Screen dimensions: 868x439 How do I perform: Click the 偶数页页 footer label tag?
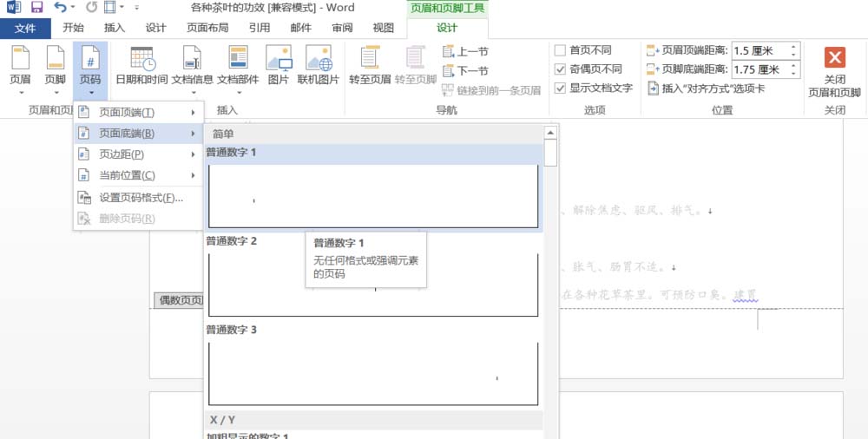pyautogui.click(x=178, y=300)
